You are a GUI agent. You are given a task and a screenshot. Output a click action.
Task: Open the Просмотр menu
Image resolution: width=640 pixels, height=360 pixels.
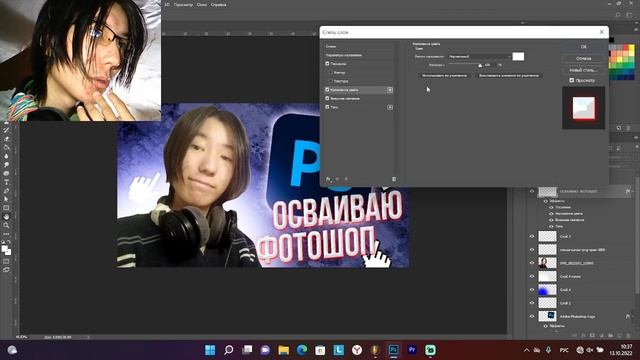click(x=183, y=5)
